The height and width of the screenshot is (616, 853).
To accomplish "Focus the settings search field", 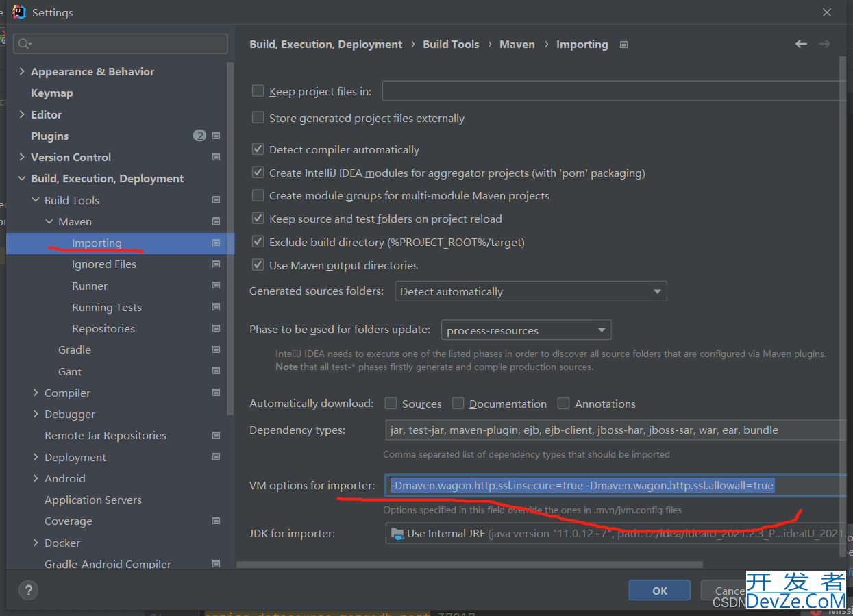I will tap(121, 44).
